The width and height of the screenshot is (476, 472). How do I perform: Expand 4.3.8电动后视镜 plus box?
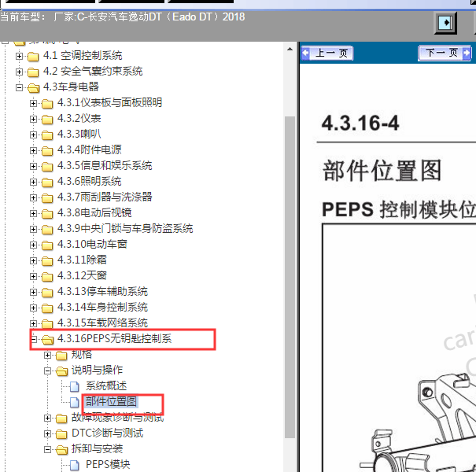tap(33, 214)
